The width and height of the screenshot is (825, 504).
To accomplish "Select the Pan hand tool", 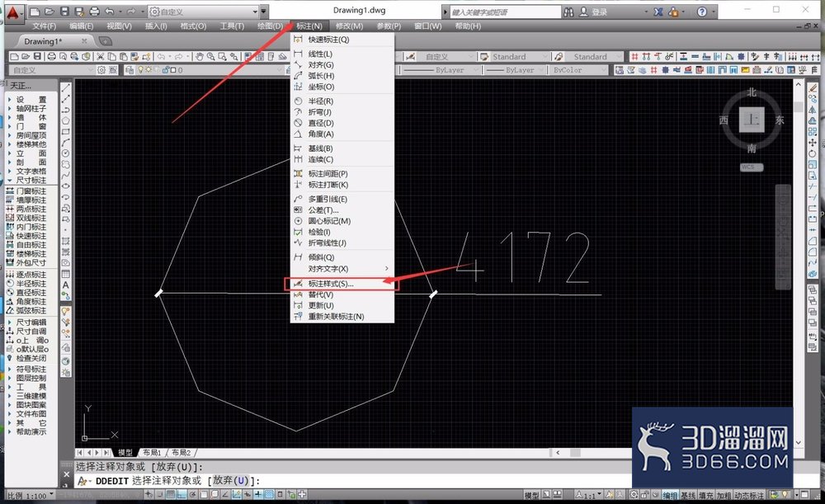I will coord(199,56).
